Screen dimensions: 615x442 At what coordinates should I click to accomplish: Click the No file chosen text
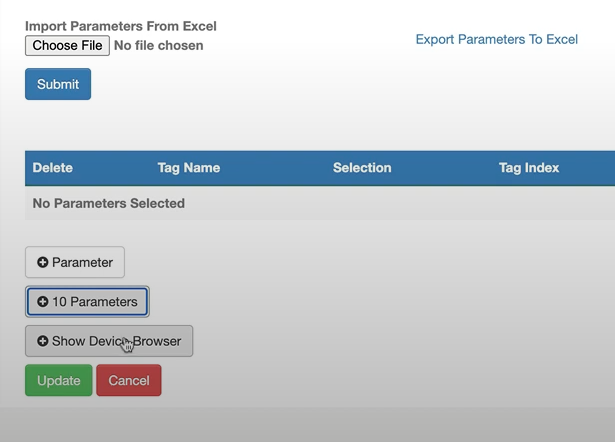158,45
